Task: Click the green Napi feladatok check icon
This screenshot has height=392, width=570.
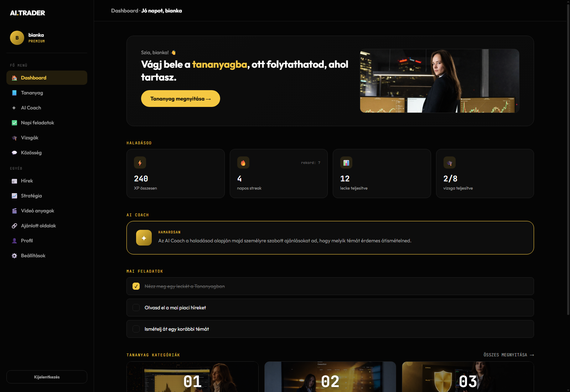Action: [x=14, y=123]
